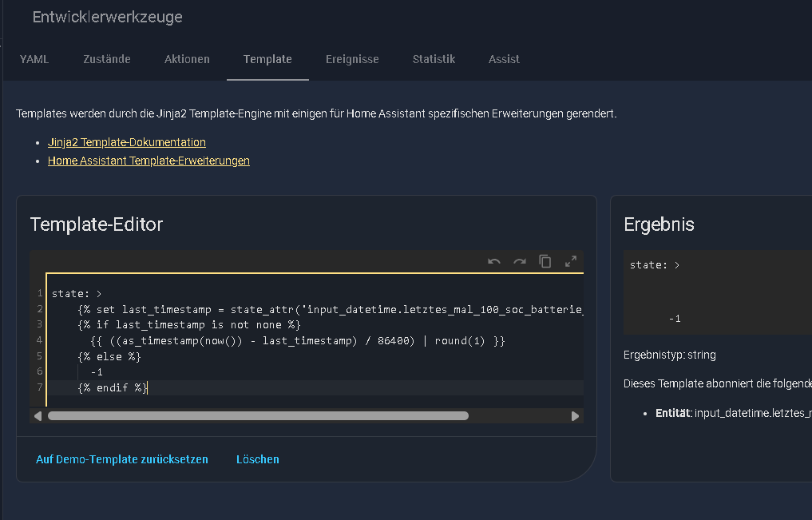Image resolution: width=812 pixels, height=520 pixels.
Task: Switch to the Statistik tab
Action: pos(434,59)
